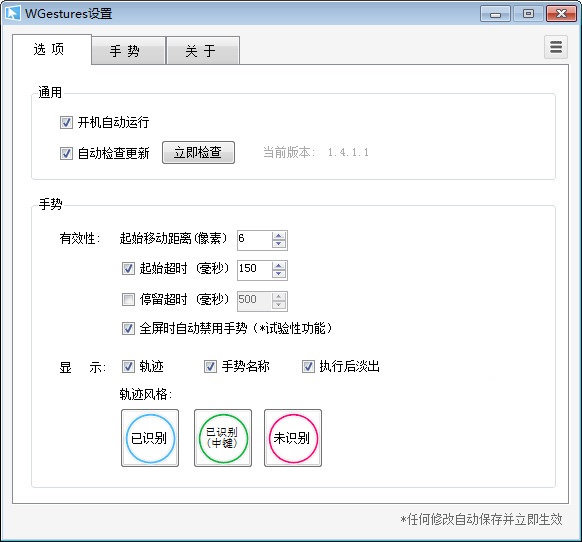Increase 起始移动距离 with up arrow
Screen dimensions: 582x542
(279, 235)
